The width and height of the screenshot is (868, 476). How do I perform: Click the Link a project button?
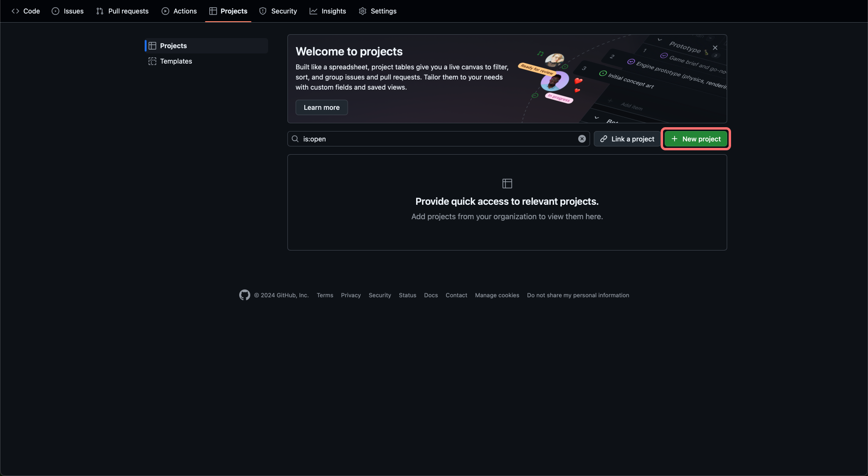click(x=627, y=139)
